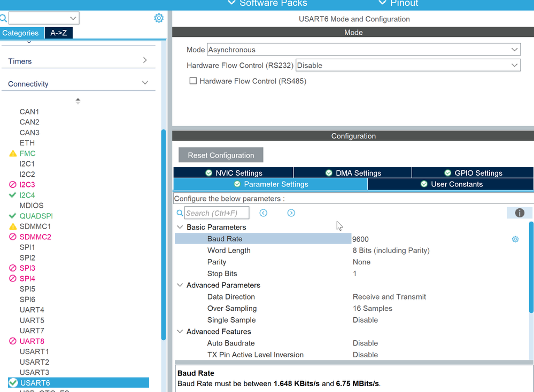Select USART3 in the peripheral list
This screenshot has width=534, height=392.
pyautogui.click(x=34, y=372)
